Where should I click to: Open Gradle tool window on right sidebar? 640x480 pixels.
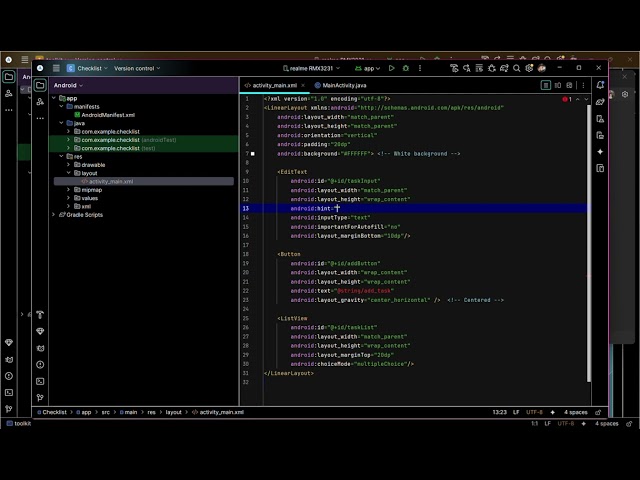coord(600,102)
